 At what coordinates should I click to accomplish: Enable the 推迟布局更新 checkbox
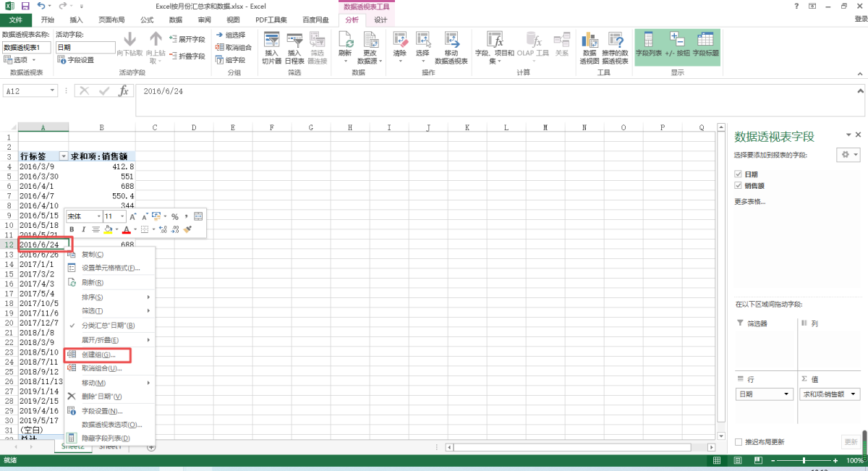739,442
